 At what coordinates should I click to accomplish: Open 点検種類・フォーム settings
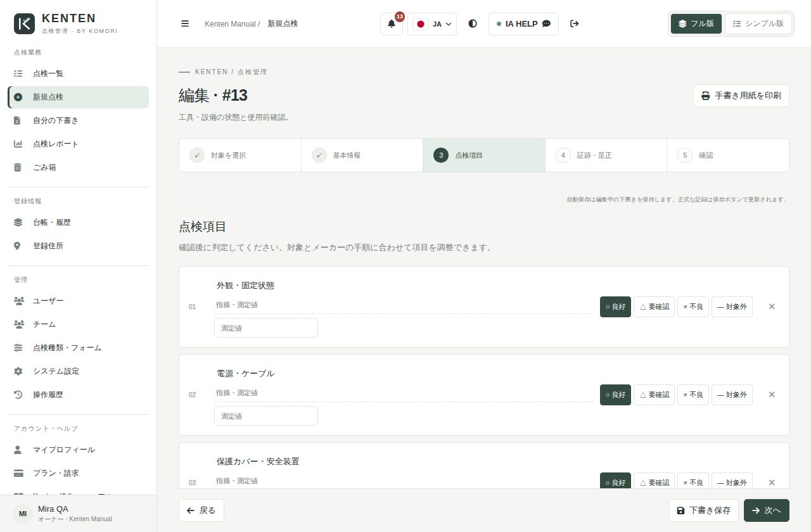[79, 348]
